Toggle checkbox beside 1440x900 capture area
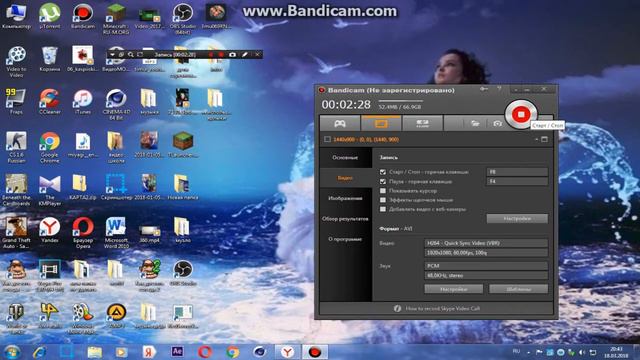The height and width of the screenshot is (360, 640). click(x=327, y=139)
